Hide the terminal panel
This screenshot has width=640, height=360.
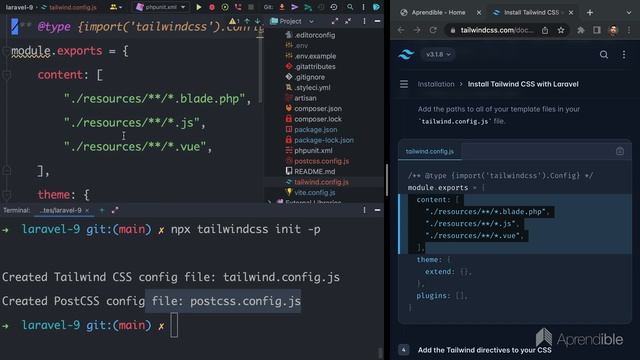(x=377, y=210)
